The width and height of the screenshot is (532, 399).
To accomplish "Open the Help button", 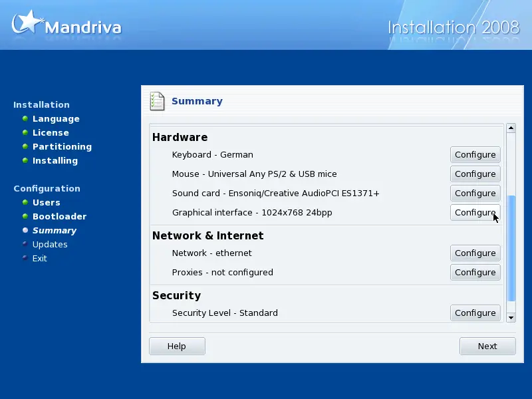I will (x=177, y=346).
